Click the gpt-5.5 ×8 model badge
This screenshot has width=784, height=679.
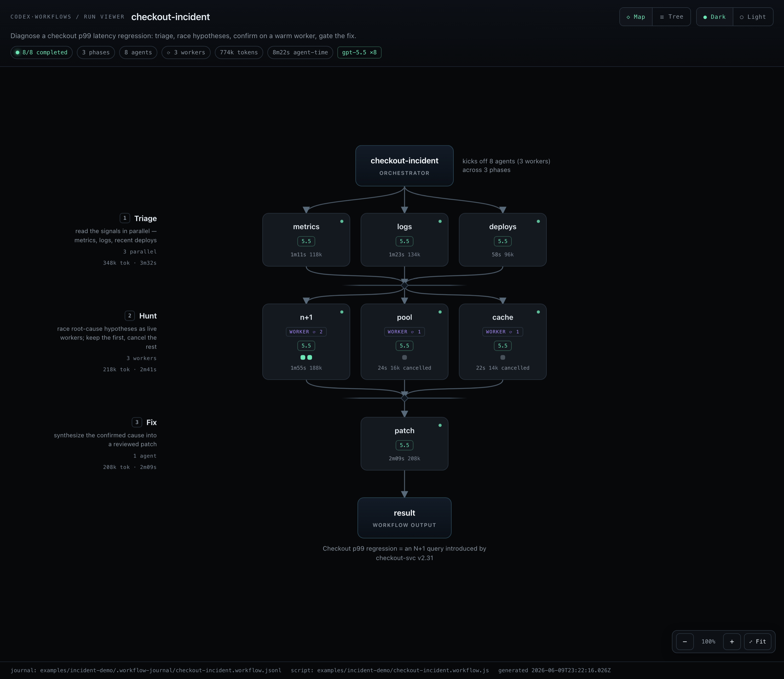359,52
